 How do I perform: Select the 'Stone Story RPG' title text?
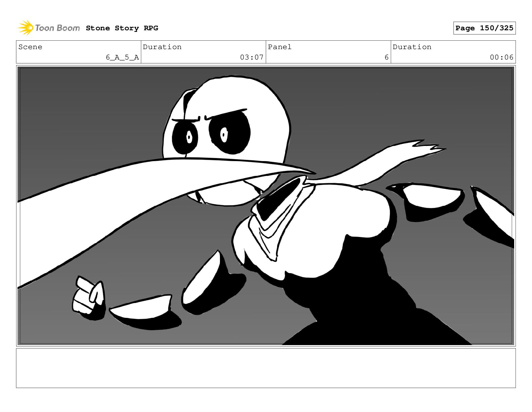click(122, 28)
